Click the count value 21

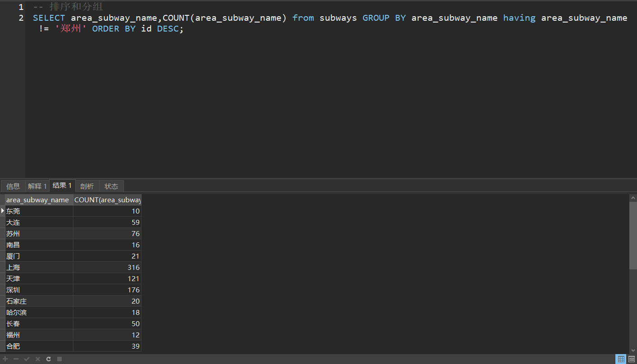[x=136, y=256]
